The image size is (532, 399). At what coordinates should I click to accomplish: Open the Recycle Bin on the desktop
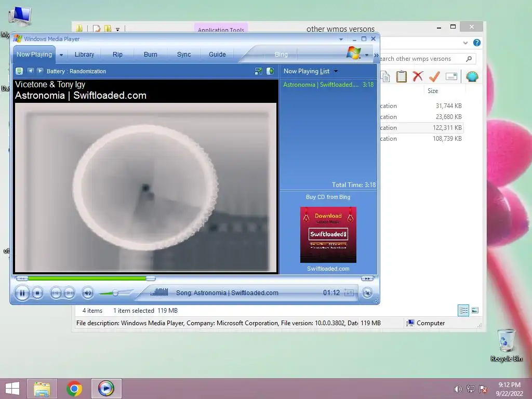point(506,345)
